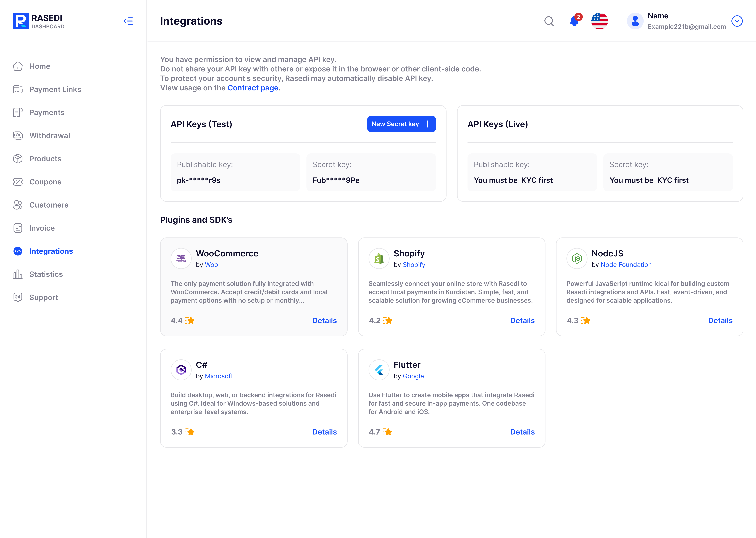Image resolution: width=756 pixels, height=538 pixels.
Task: Click the Rasedi Dashboard logo
Action: pyautogui.click(x=38, y=21)
